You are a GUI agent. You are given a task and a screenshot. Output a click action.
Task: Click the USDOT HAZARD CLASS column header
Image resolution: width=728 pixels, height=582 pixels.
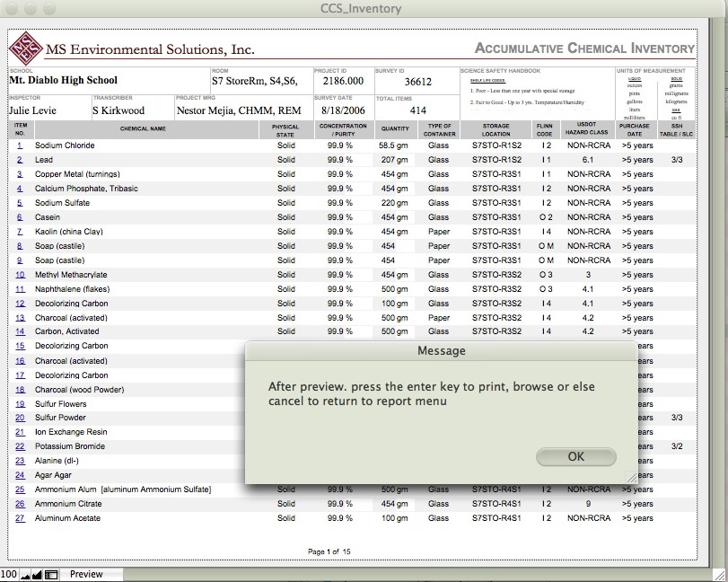pyautogui.click(x=587, y=128)
